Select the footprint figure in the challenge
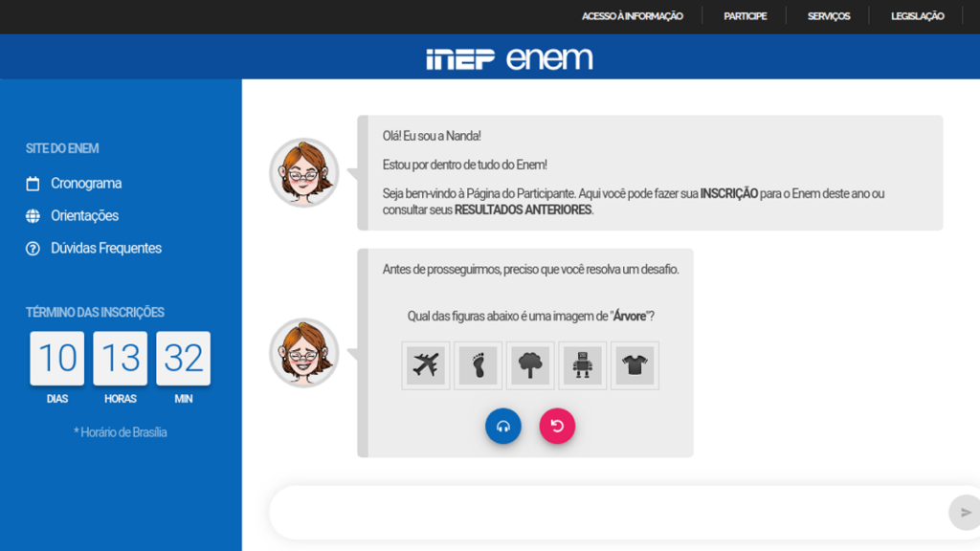 tap(479, 365)
